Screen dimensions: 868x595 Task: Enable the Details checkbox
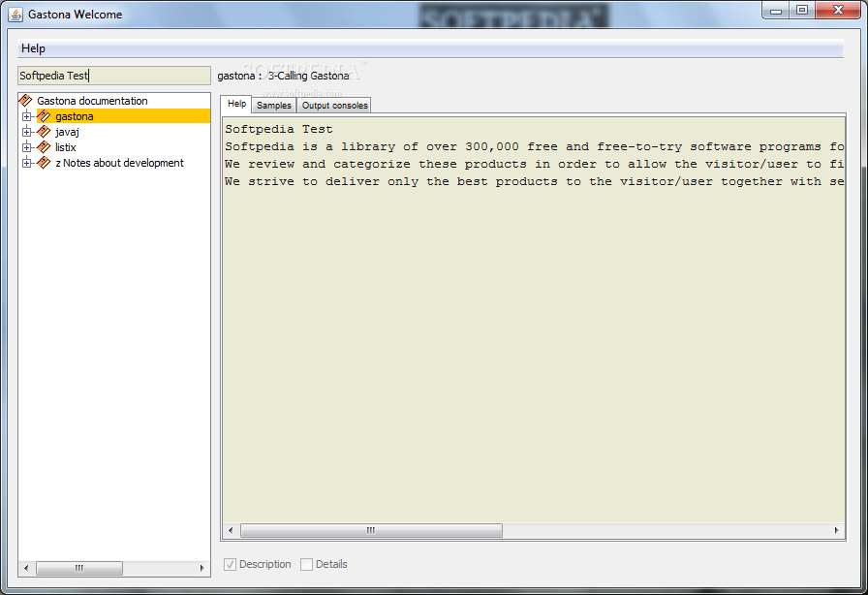pos(306,564)
